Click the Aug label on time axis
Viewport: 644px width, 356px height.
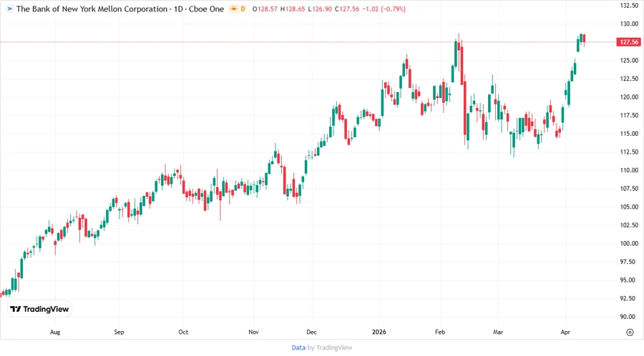55,332
